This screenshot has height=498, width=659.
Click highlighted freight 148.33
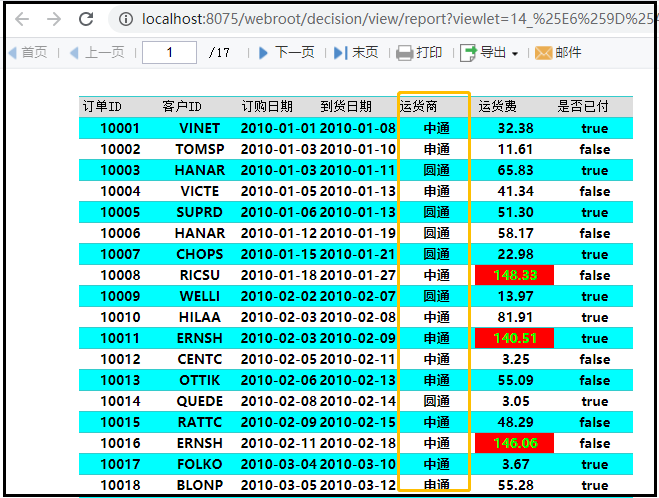tap(514, 275)
